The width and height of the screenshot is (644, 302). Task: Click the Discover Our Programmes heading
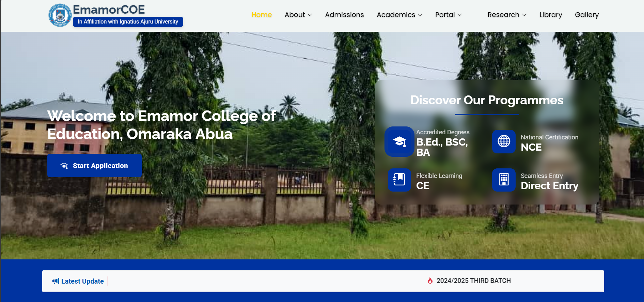487,100
